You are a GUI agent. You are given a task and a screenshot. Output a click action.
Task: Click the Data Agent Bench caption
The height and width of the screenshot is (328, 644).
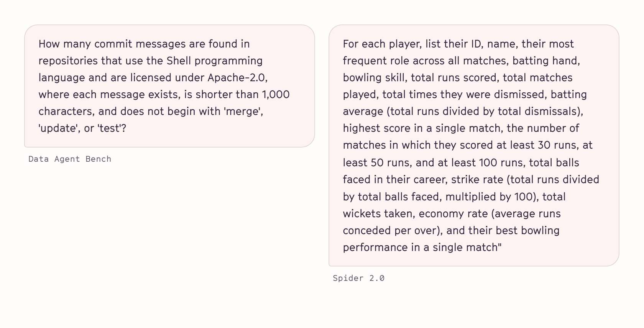(x=70, y=159)
